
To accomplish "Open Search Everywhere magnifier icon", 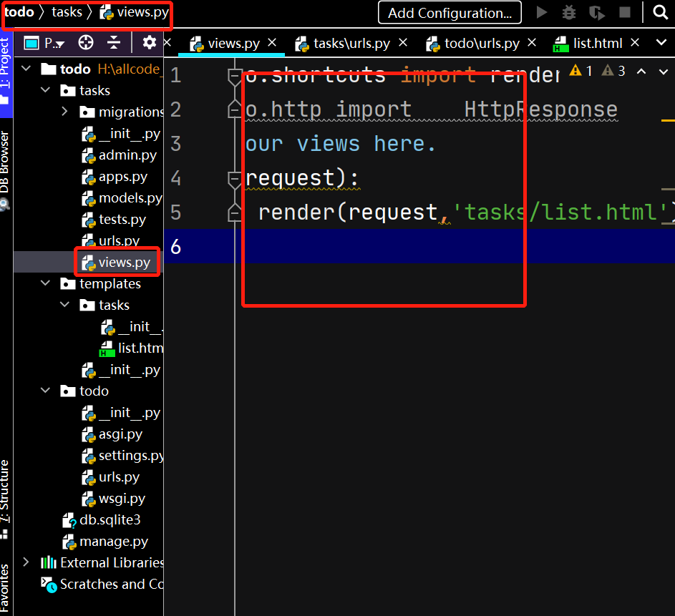I will (660, 12).
